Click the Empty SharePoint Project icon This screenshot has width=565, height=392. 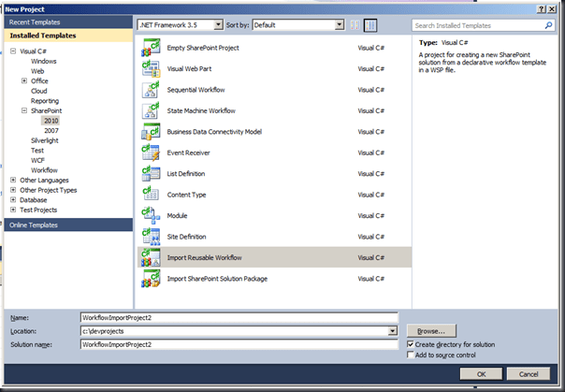tap(151, 48)
